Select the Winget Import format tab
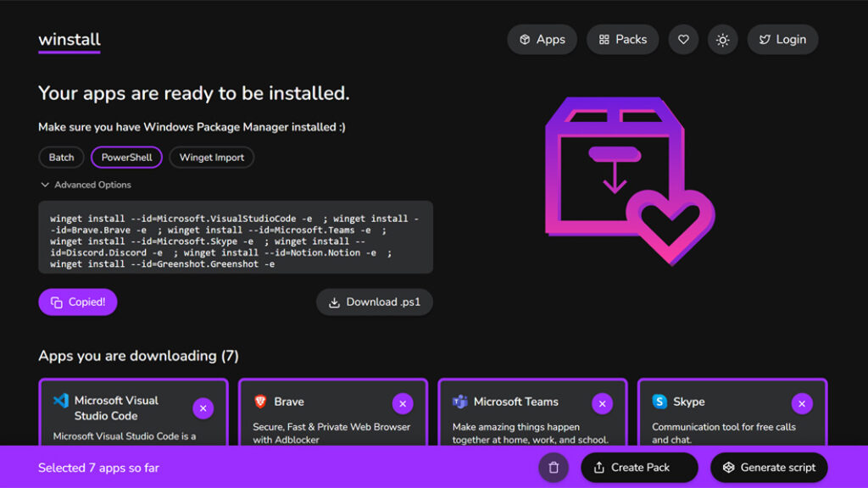 coord(211,157)
